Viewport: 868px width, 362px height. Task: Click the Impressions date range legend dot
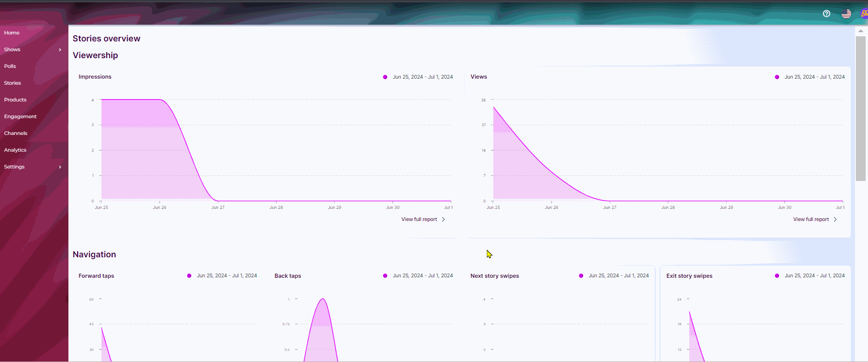tap(385, 77)
